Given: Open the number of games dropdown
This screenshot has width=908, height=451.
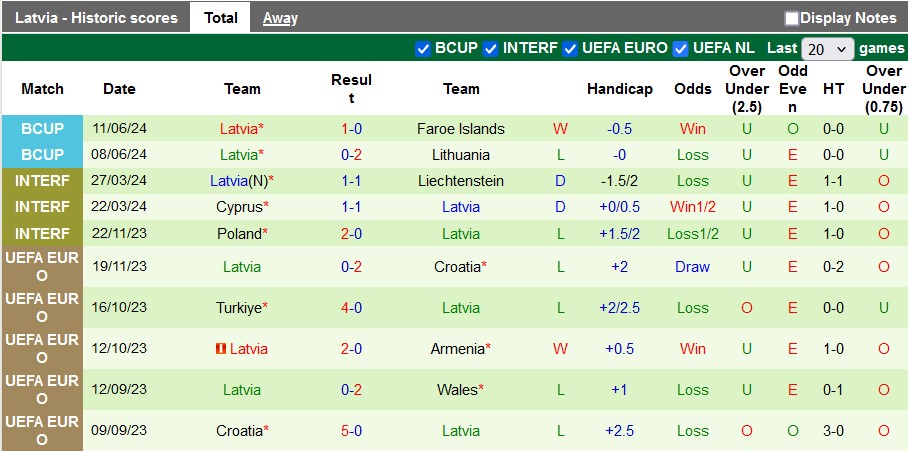Looking at the screenshot, I should (x=828, y=48).
